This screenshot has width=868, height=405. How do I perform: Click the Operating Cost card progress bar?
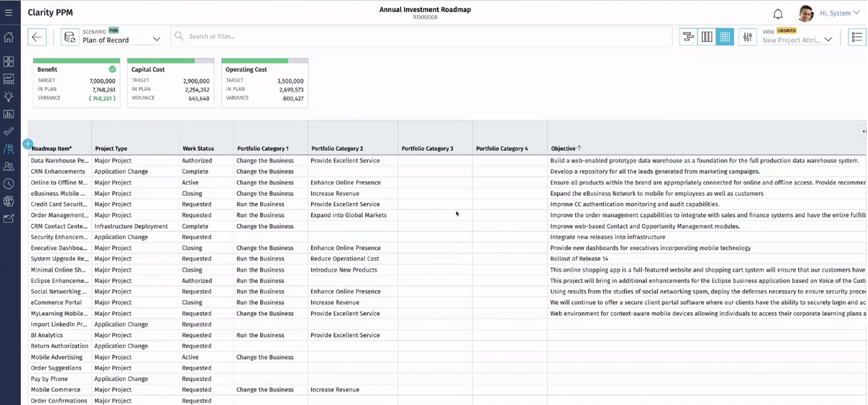pos(265,61)
